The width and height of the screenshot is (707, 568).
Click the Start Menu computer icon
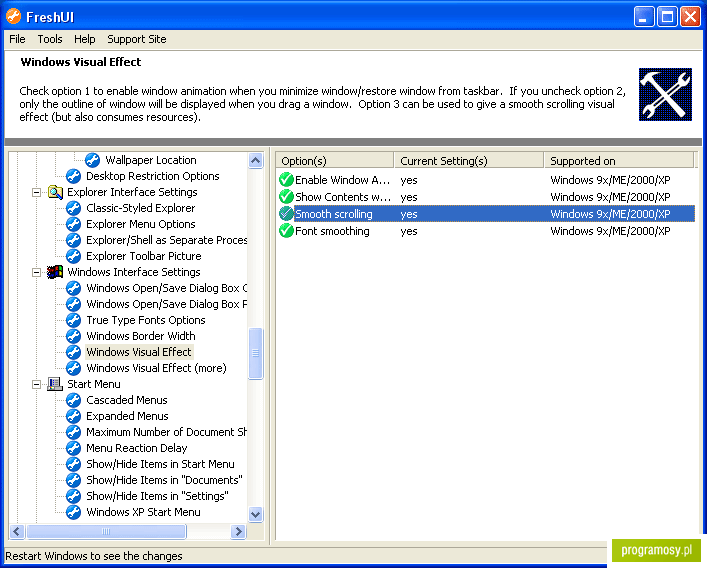point(55,384)
